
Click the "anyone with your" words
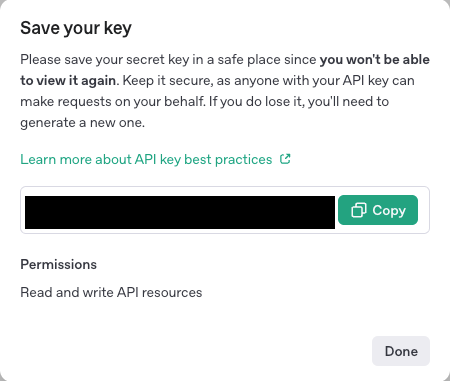click(274, 81)
